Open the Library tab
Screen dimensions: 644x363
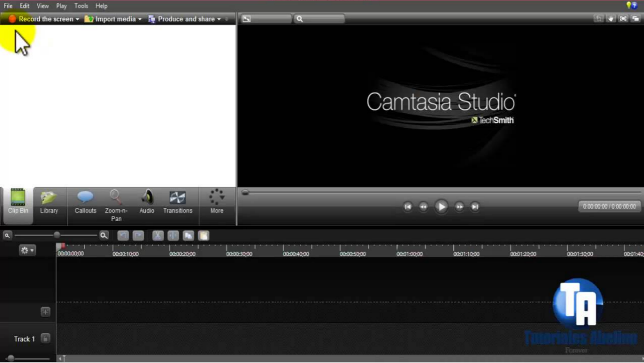tap(49, 202)
